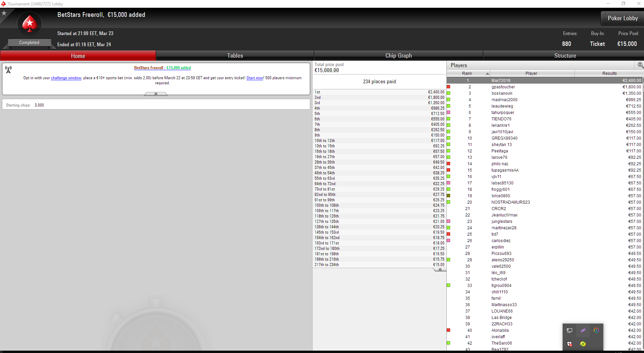Switch to the Home tab
The width and height of the screenshot is (644, 353).
78,56
